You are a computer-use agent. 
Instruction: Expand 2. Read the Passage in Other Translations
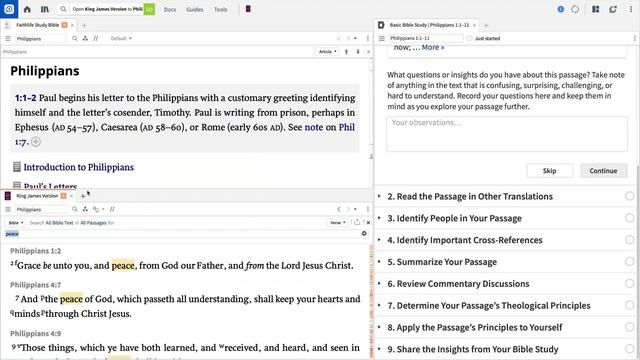click(x=470, y=196)
